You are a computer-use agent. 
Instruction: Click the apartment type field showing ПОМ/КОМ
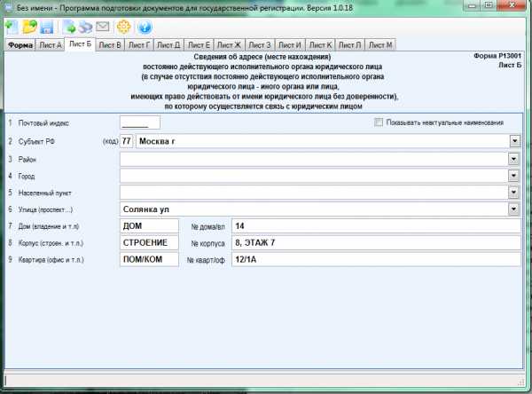[149, 259]
